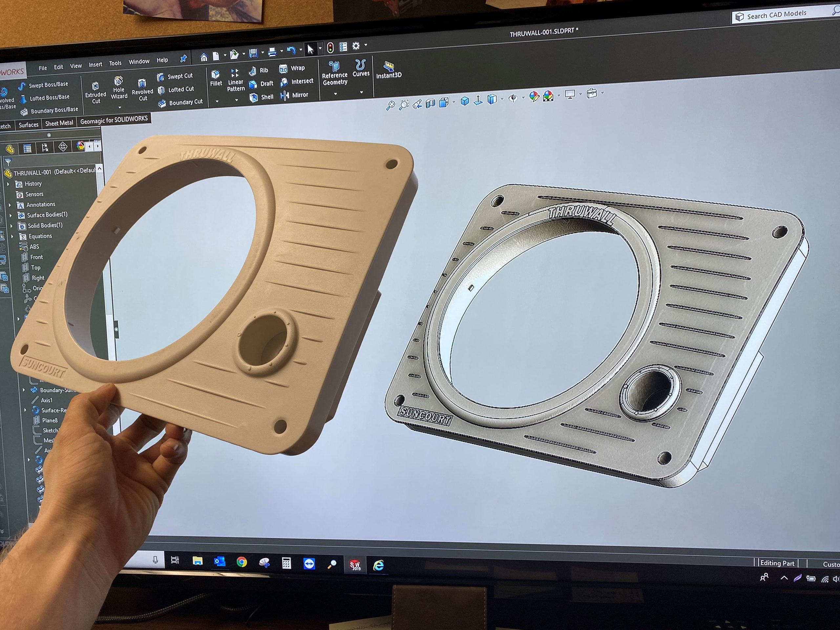The width and height of the screenshot is (840, 630).
Task: Open Outlook from the taskbar
Action: (219, 561)
